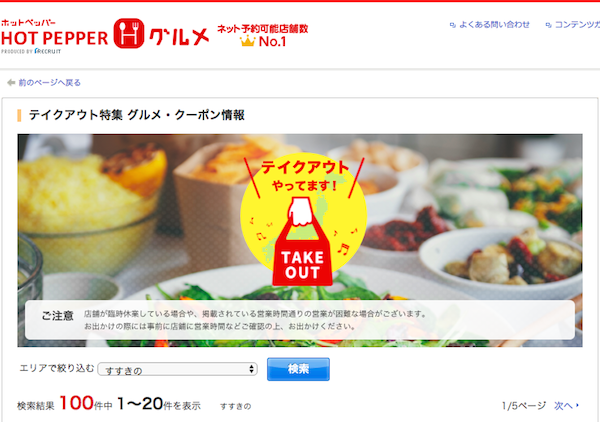Screen dimensions: 600x422
Task: Click the Hot Pepper fork-and-spoon logo icon
Action: 129,33
